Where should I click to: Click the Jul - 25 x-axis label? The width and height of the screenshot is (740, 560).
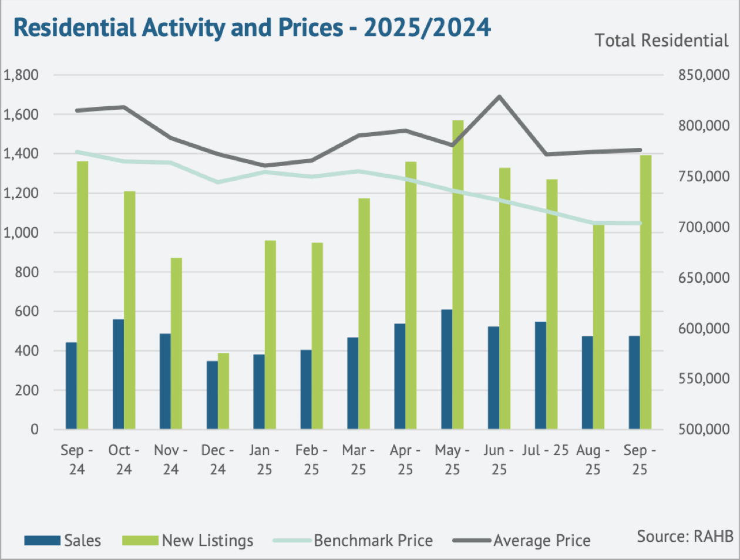[x=546, y=450]
